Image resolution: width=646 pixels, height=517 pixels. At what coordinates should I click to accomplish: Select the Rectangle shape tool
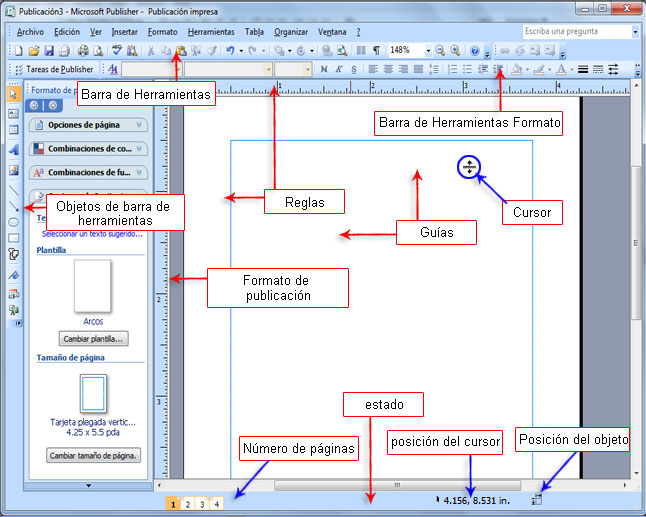13,238
